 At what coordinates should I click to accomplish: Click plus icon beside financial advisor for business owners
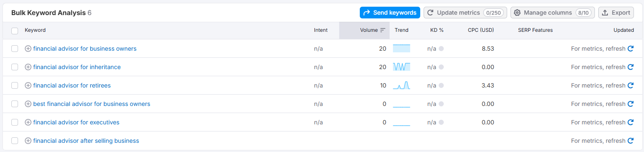click(x=28, y=49)
